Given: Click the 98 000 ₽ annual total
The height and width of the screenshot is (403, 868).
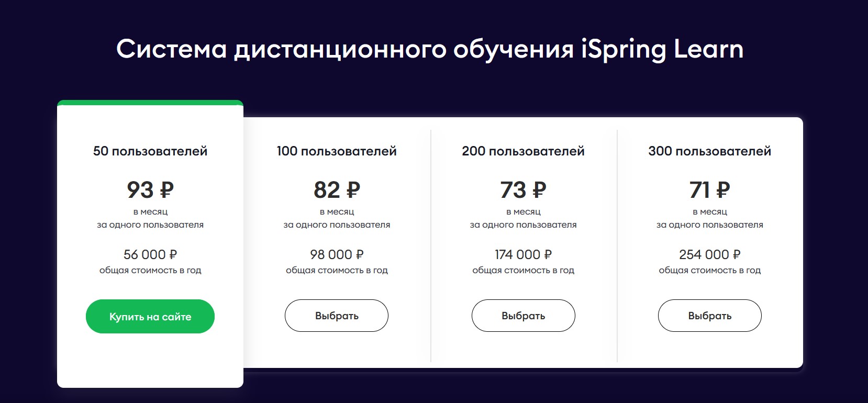Looking at the screenshot, I should tap(337, 254).
